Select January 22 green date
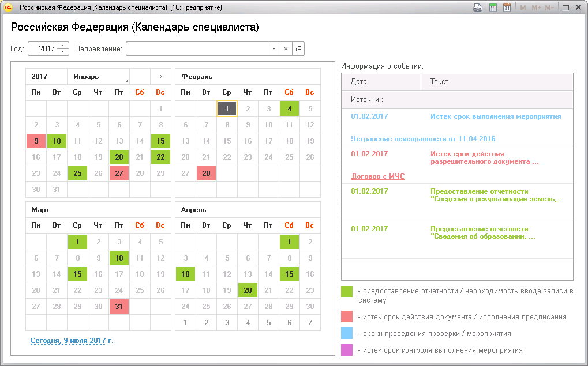The height and width of the screenshot is (366, 588). point(160,157)
